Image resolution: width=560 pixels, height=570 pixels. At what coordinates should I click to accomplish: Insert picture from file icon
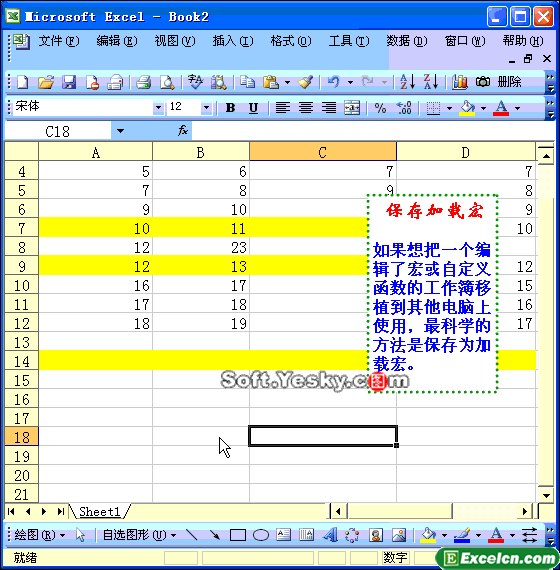coord(399,535)
